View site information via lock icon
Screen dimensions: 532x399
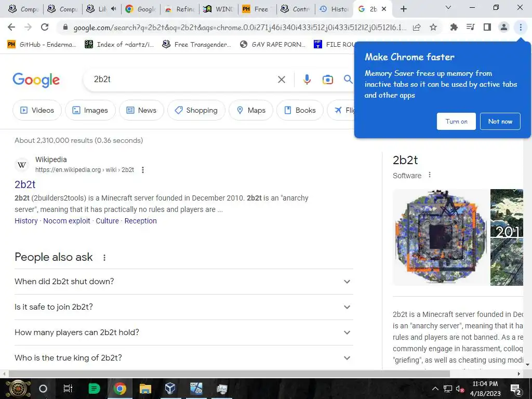(x=65, y=28)
